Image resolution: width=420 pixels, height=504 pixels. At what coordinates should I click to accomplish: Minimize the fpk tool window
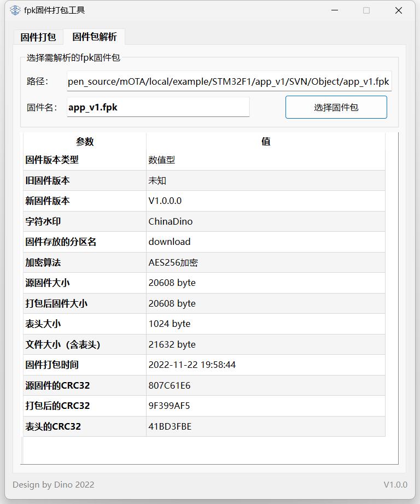(335, 10)
